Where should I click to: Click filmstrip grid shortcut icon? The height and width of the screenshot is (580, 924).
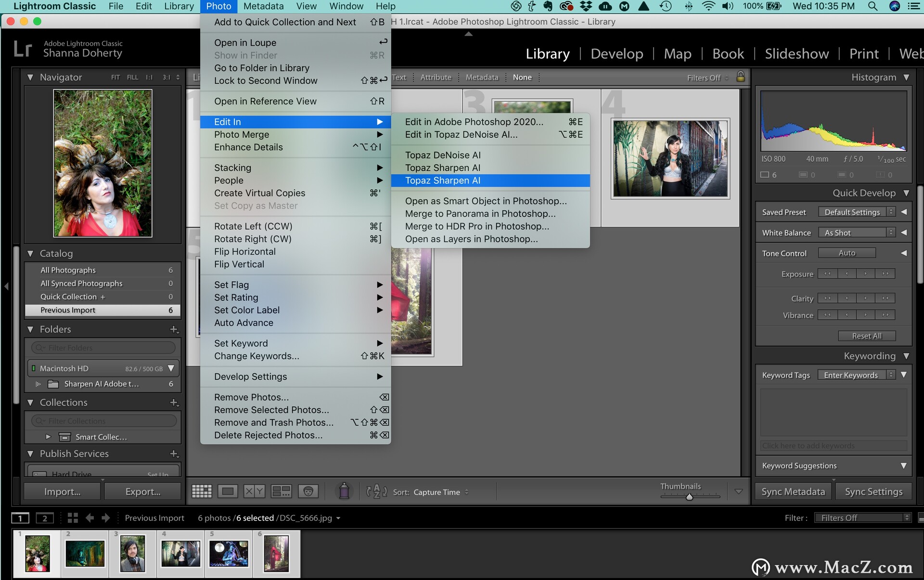[73, 518]
